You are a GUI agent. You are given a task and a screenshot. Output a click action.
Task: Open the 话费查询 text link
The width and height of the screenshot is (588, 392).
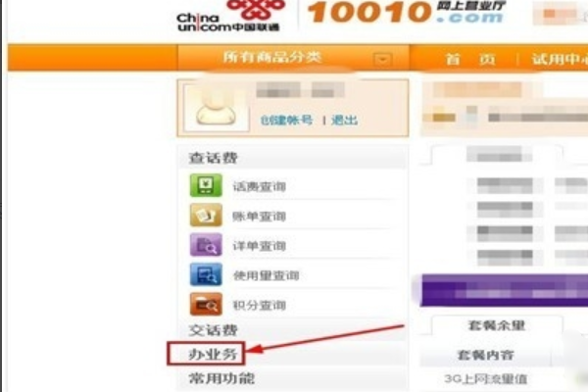click(x=260, y=186)
